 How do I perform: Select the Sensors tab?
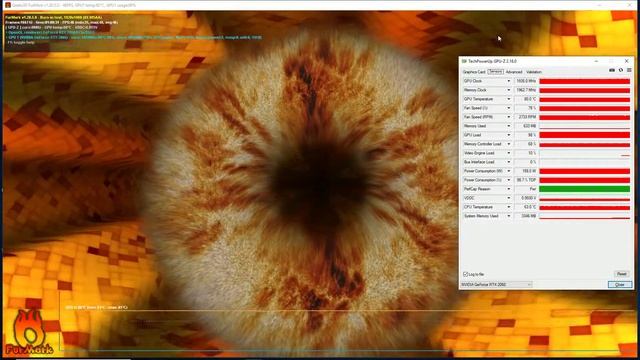[x=496, y=72]
